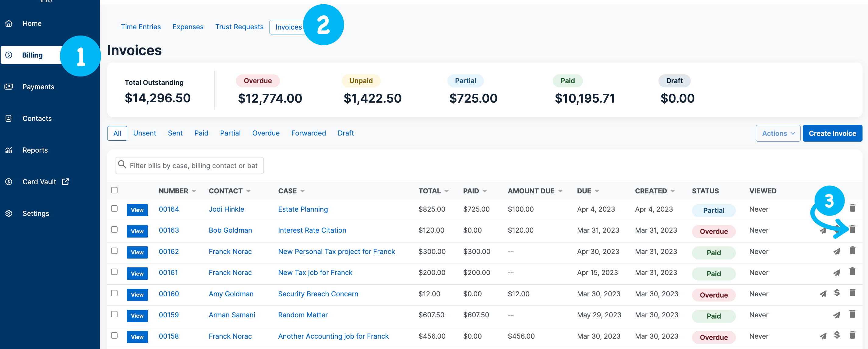Send invoice 00160 via the paper plane icon
Screen dimensions: 868x349
coord(823,293)
